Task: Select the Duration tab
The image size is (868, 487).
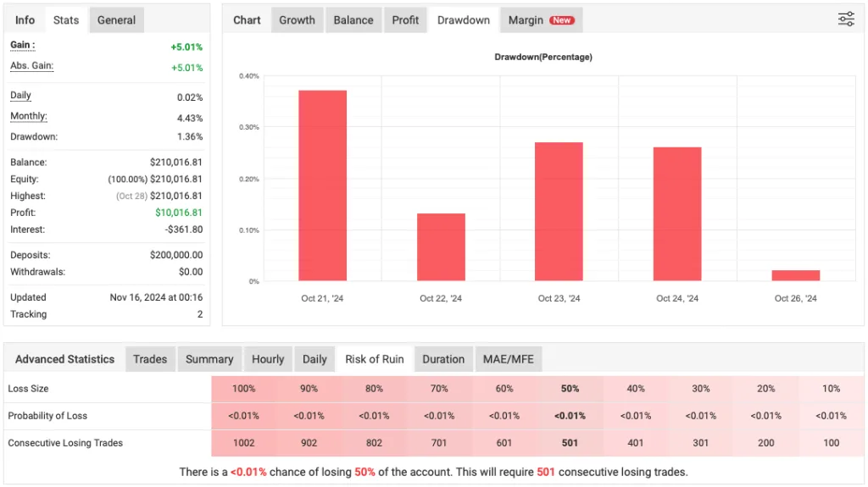Action: (x=443, y=359)
